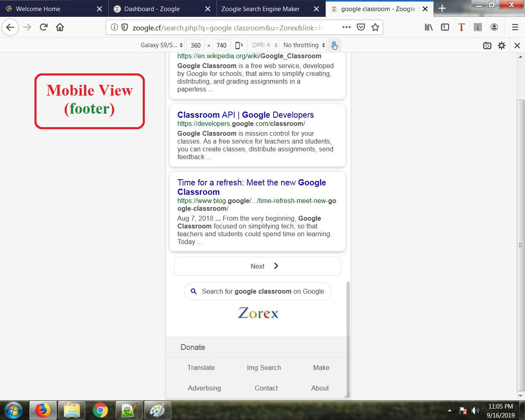Open page actions three-dot menu
Viewport: 525px width, 420px height.
[x=347, y=27]
